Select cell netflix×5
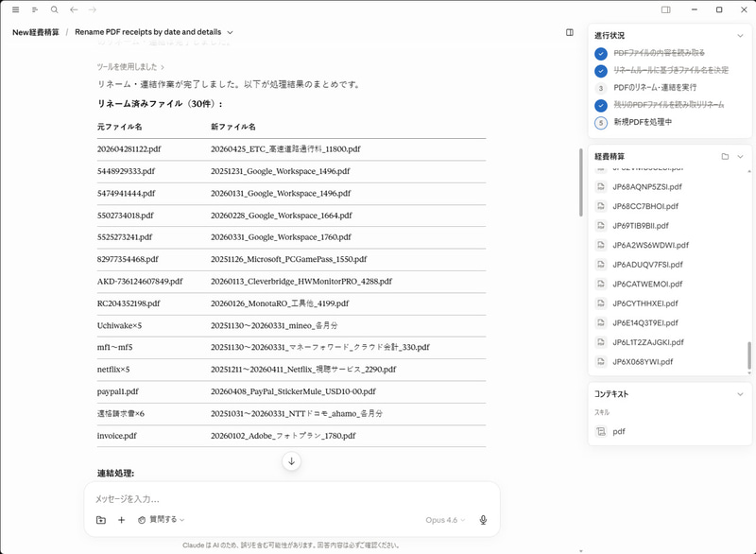756x554 pixels. [113, 370]
